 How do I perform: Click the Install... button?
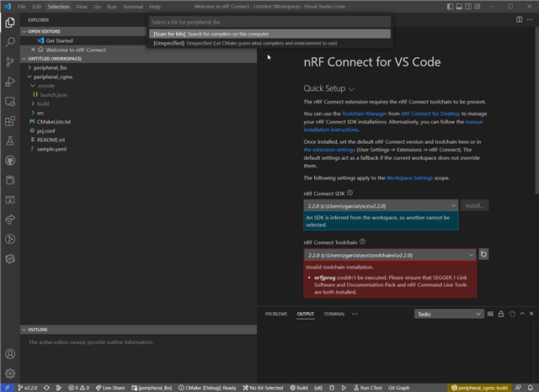pos(474,205)
